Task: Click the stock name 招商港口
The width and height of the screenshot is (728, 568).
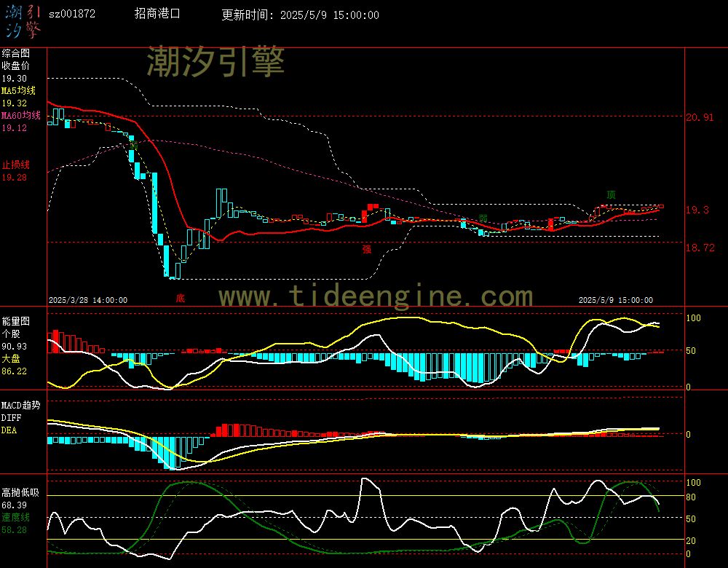Action: click(x=157, y=13)
